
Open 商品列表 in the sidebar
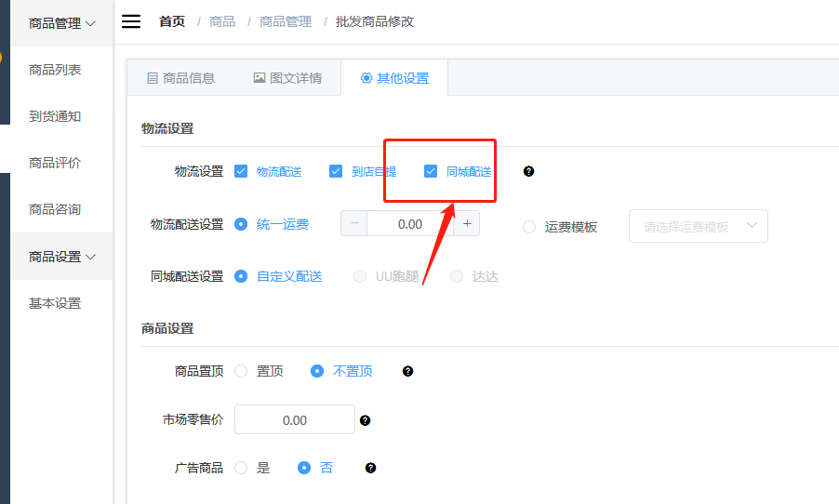[x=55, y=70]
